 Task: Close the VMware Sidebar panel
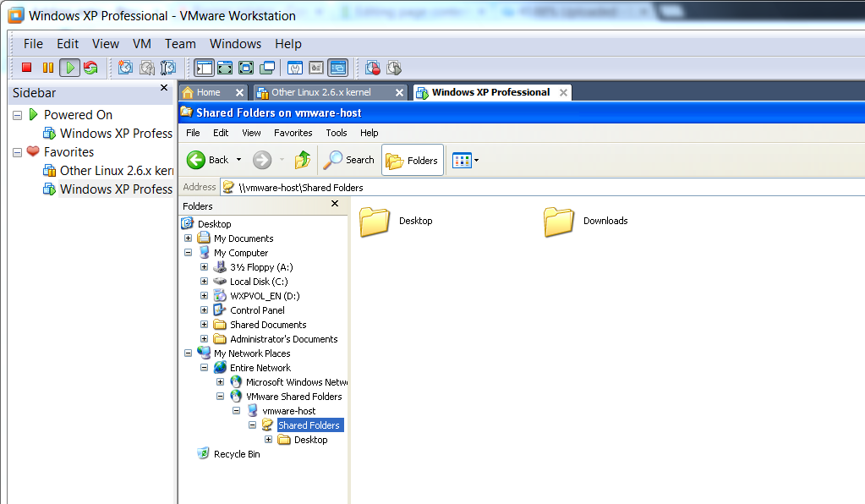click(x=164, y=88)
